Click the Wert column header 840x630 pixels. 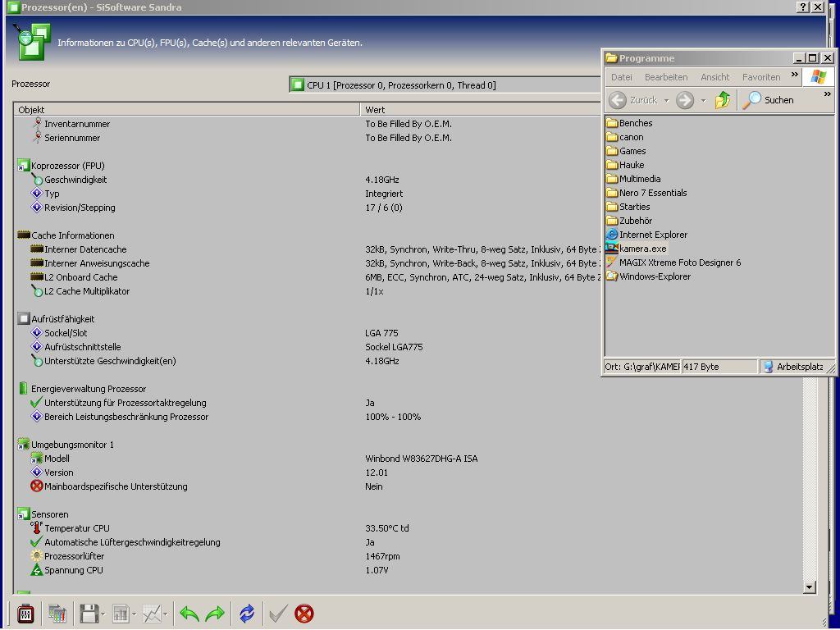click(481, 109)
